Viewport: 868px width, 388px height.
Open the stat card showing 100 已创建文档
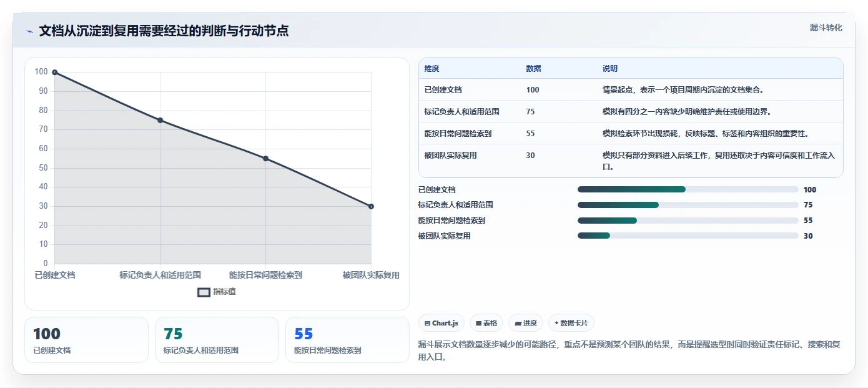pos(86,340)
